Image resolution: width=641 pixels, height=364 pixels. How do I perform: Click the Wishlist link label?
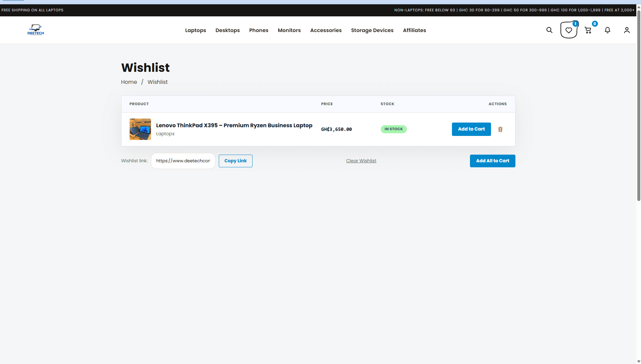click(134, 161)
